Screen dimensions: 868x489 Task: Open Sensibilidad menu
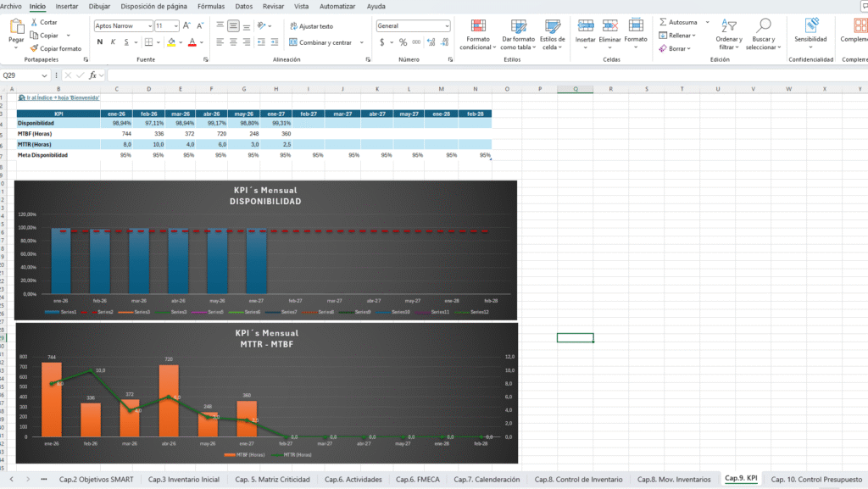pos(810,33)
